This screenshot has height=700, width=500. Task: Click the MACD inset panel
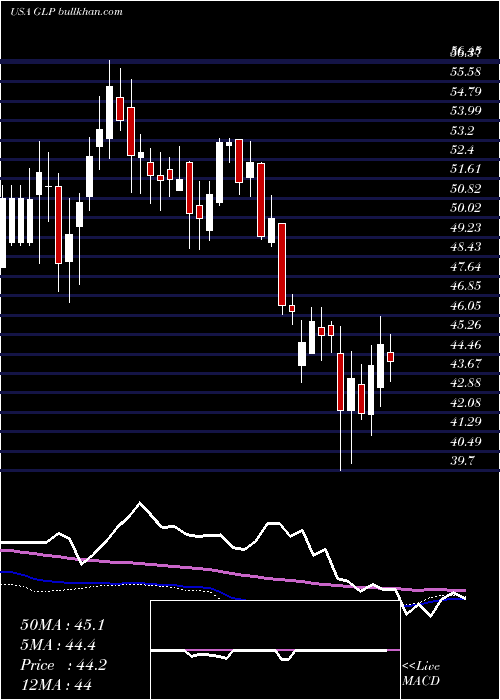click(275, 650)
